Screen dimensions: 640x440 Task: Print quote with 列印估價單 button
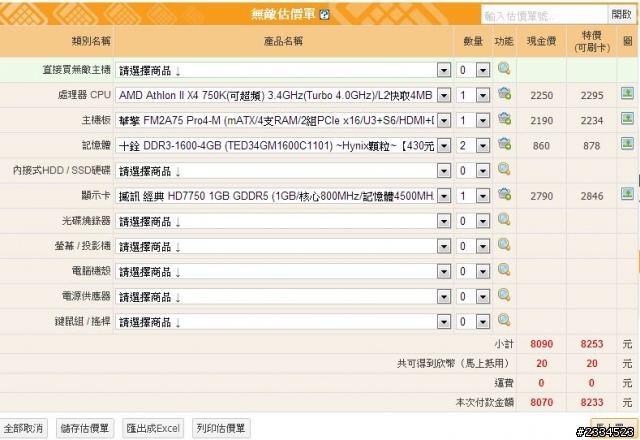click(x=221, y=428)
